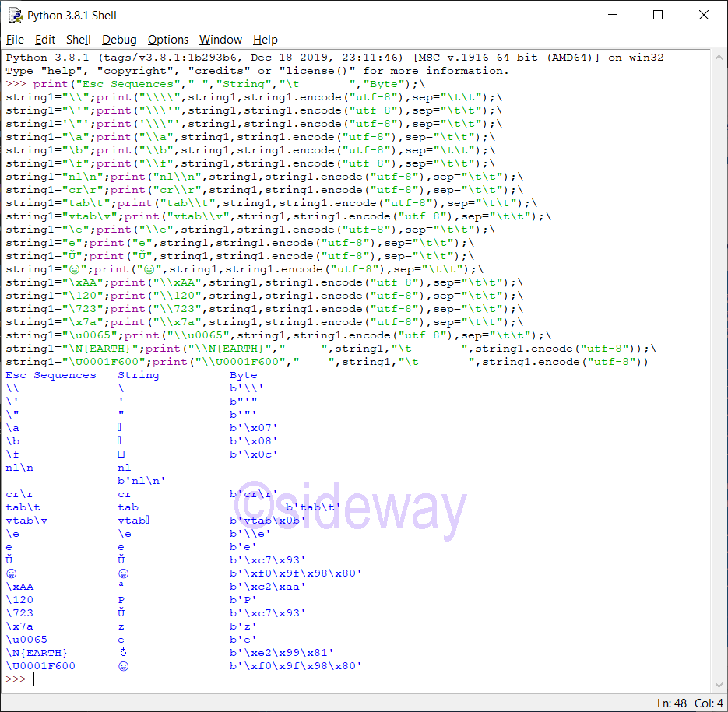Click the 'Esc Sequences' output header
Screen dimensions: 728x712
coord(51,375)
